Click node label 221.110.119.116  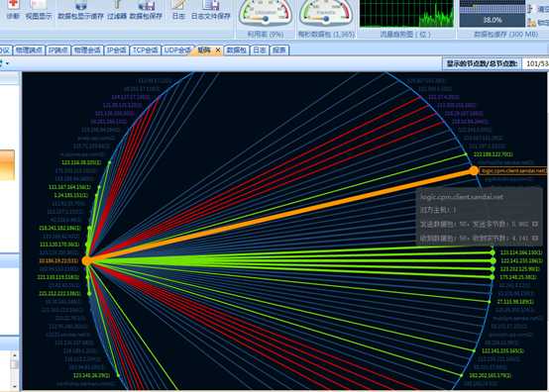pyautogui.click(x=58, y=277)
